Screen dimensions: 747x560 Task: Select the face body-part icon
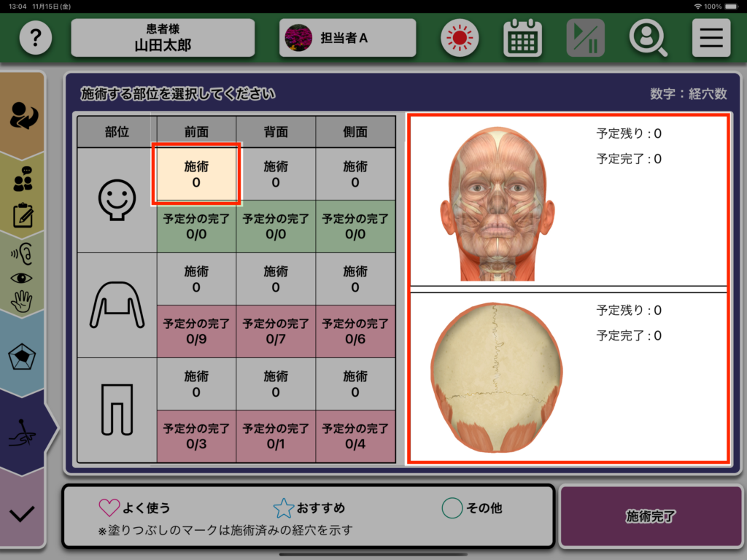[117, 201]
